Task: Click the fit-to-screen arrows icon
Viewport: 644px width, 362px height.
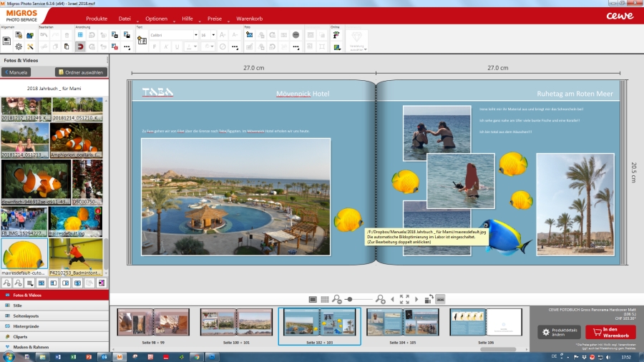Action: [x=404, y=299]
